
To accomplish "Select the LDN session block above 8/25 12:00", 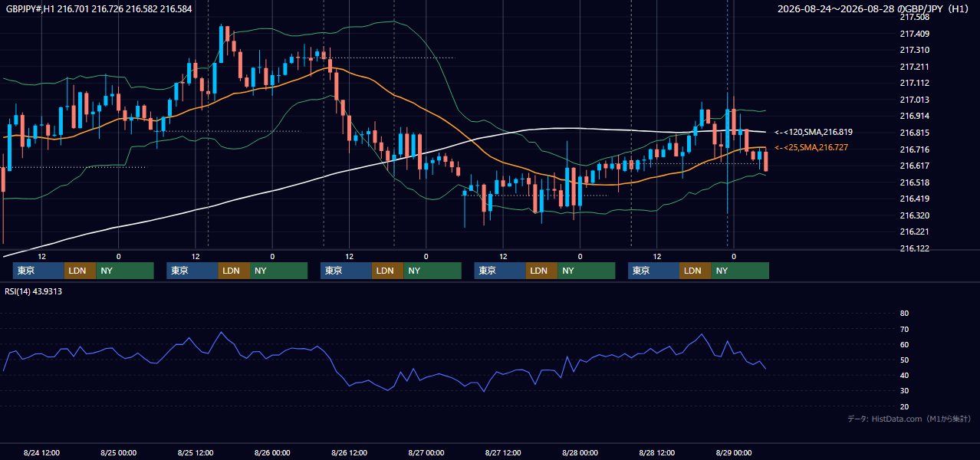I will pyautogui.click(x=234, y=271).
